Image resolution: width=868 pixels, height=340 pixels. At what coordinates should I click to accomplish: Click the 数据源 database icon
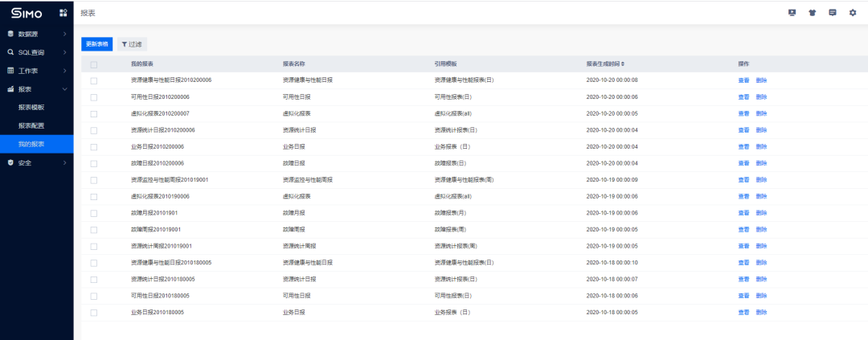[x=10, y=34]
